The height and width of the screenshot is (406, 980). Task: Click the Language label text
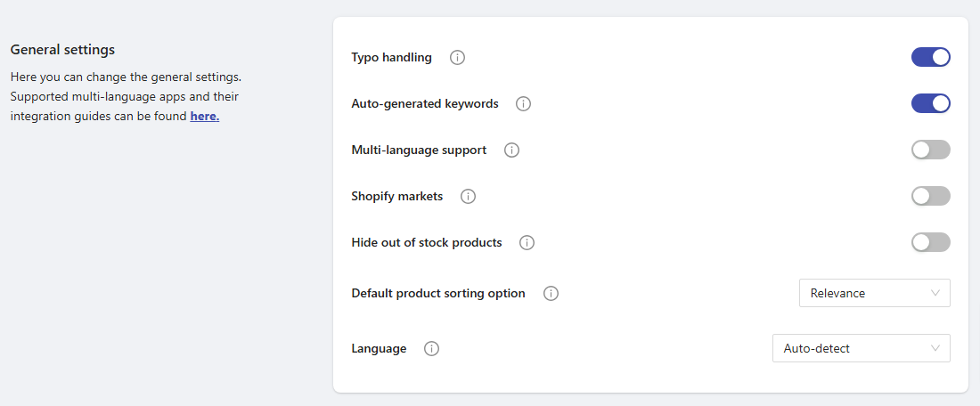pyautogui.click(x=379, y=349)
